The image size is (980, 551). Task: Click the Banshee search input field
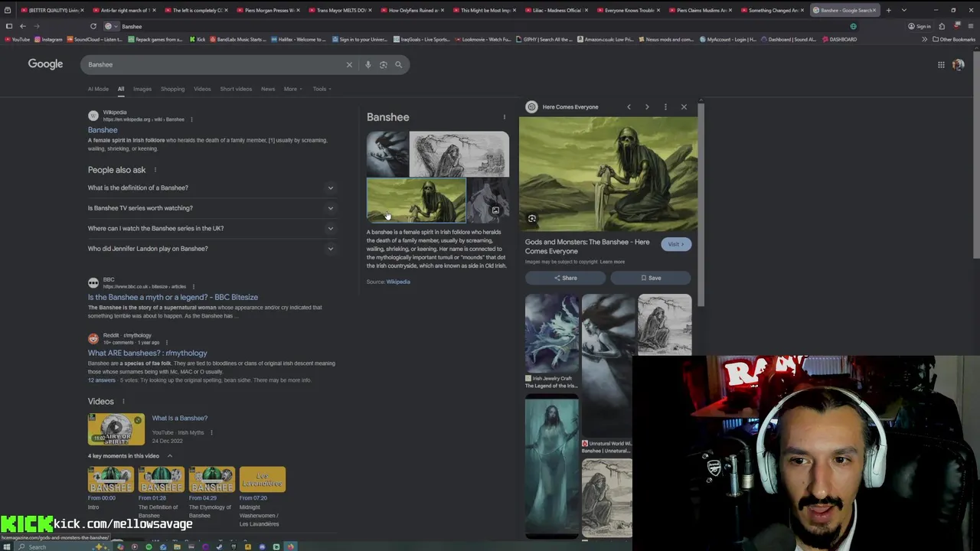click(x=214, y=64)
